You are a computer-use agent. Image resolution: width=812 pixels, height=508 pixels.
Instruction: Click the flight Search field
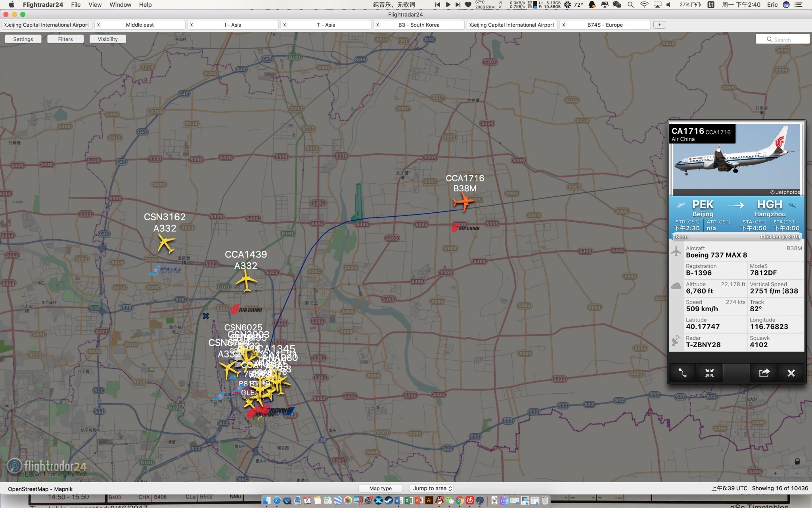pos(782,39)
